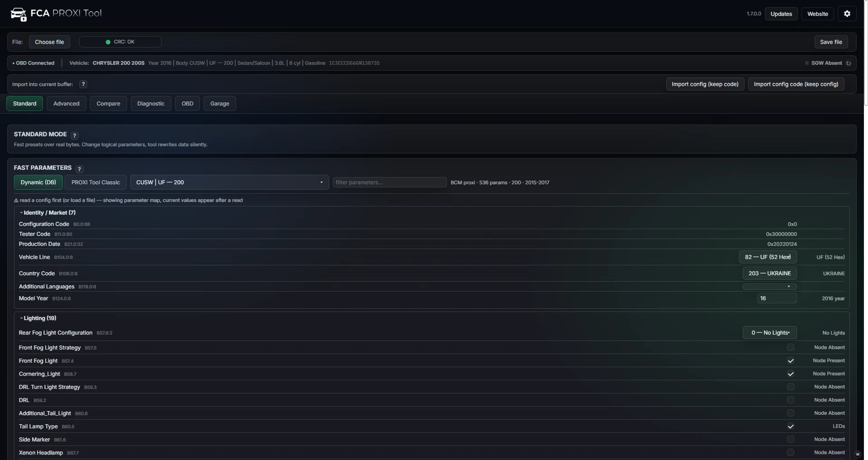Collapse the Identity / Market section
Screen dimensions: 868x460
point(47,213)
